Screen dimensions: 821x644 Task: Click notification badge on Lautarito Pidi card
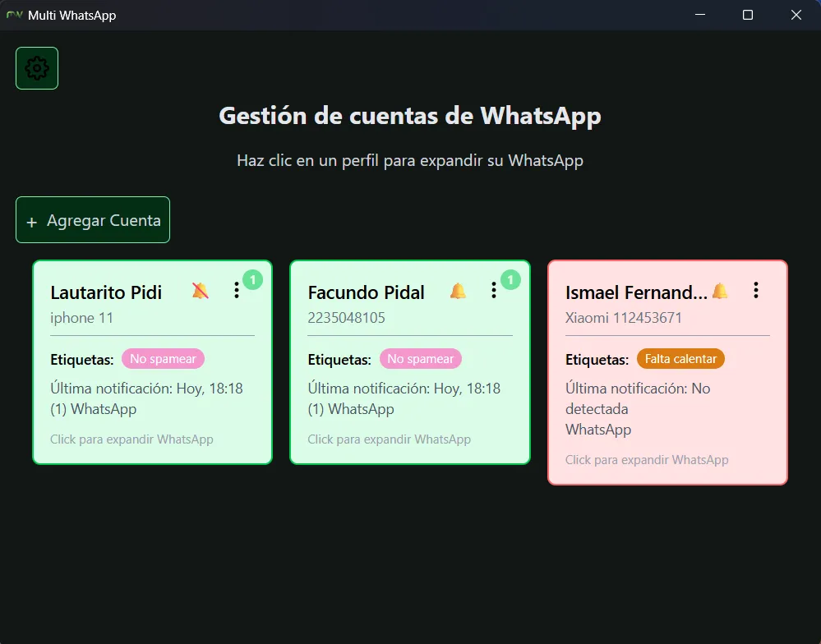coord(252,279)
